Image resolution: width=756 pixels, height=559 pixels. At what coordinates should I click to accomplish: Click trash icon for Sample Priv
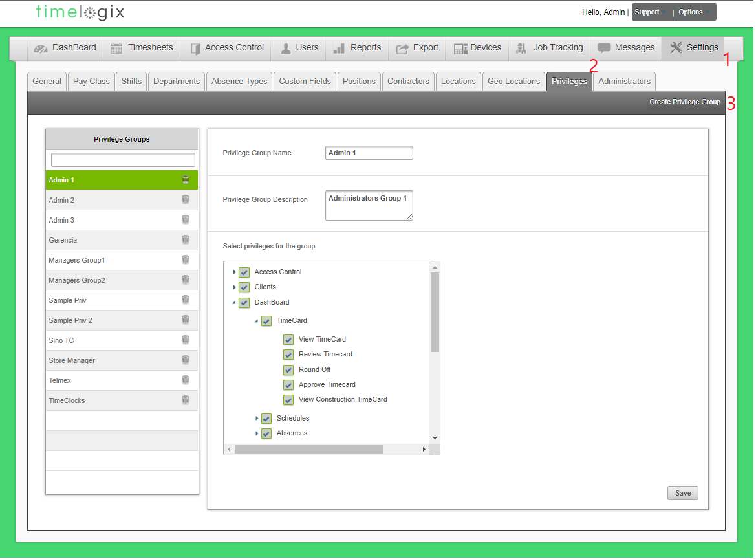pos(186,300)
